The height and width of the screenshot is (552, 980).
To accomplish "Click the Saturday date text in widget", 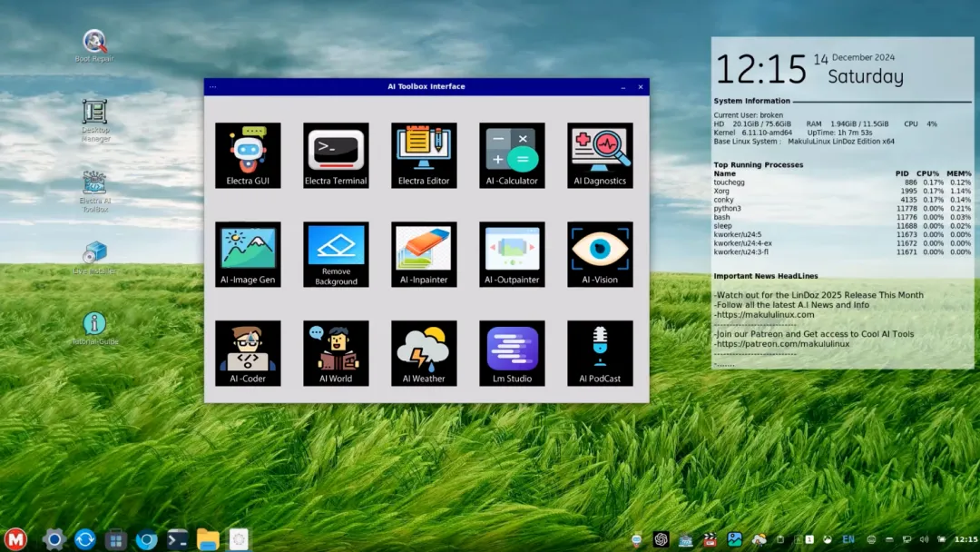I will 866,76.
